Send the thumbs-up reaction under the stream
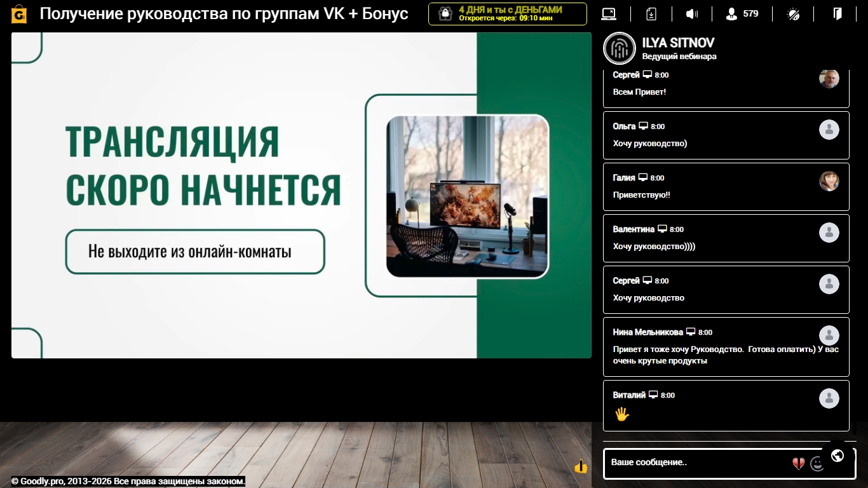The image size is (868, 488). [x=580, y=467]
